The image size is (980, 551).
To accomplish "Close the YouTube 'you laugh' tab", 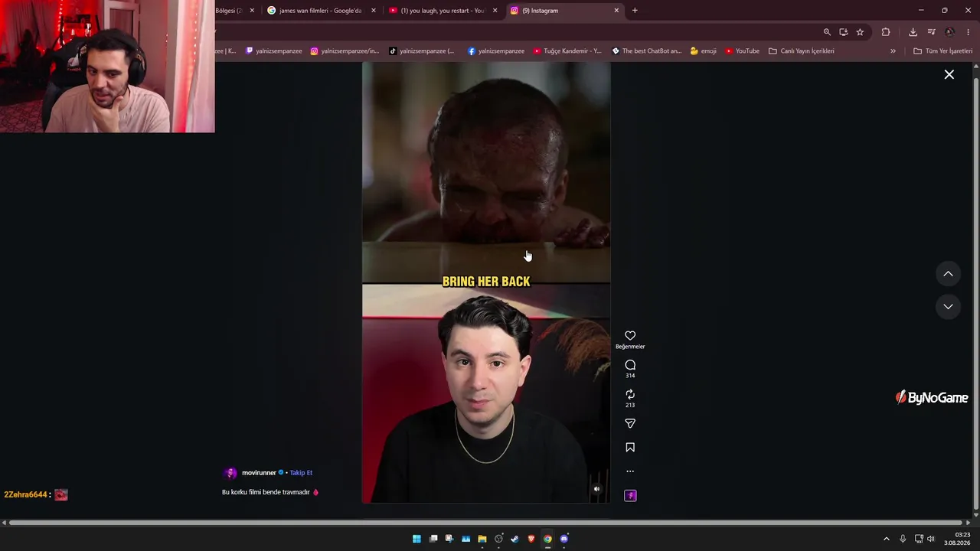I will [495, 11].
